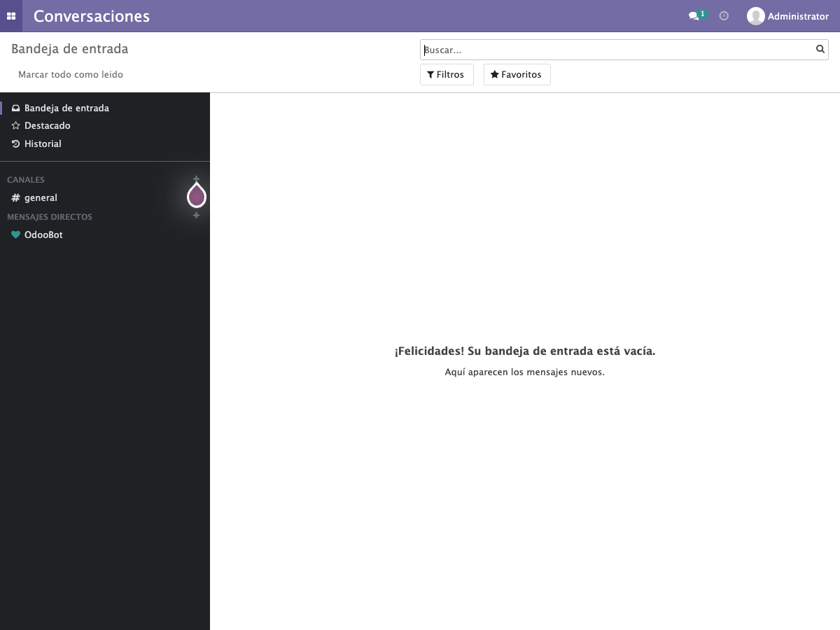This screenshot has height=630, width=840.
Task: Open the general channel
Action: pos(105,198)
